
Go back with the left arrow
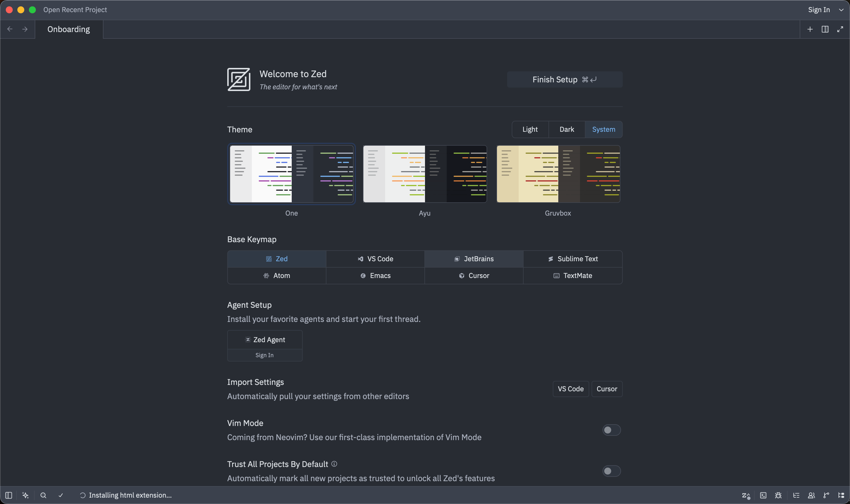tap(10, 29)
